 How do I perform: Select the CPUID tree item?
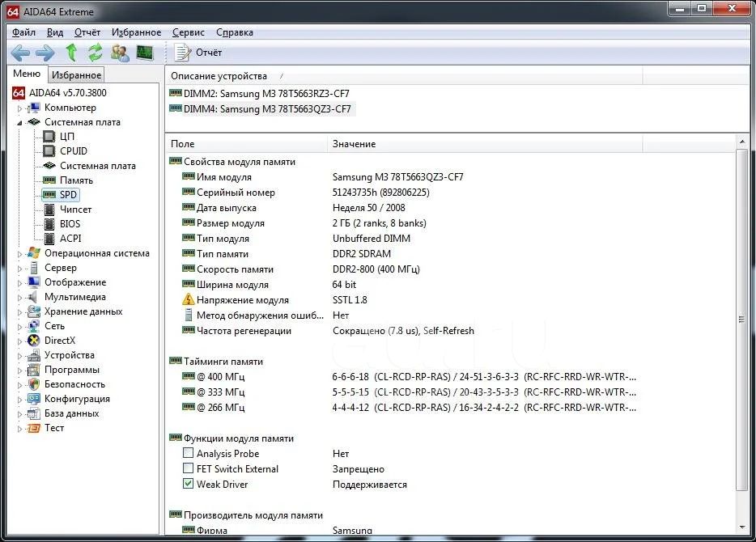(x=74, y=150)
